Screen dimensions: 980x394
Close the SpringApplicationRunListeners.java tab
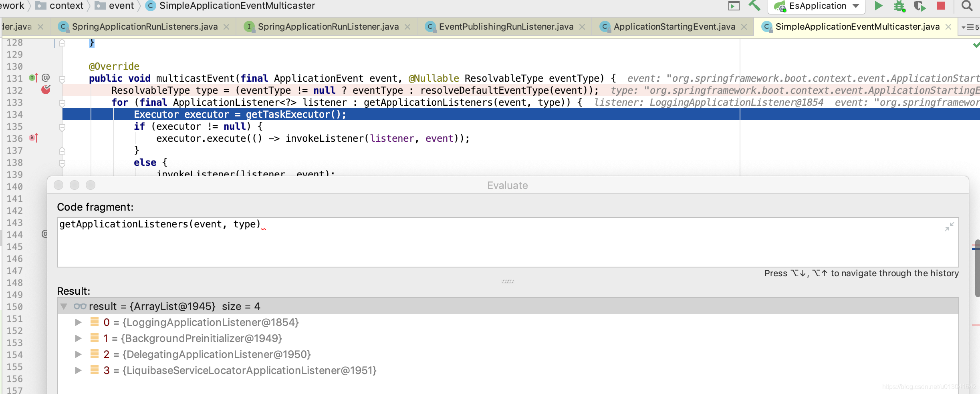click(226, 27)
